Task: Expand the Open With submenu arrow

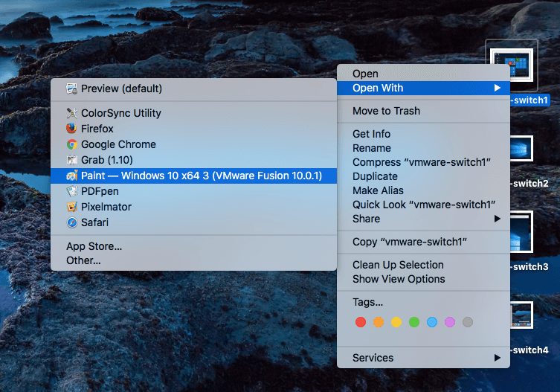Action: click(497, 88)
